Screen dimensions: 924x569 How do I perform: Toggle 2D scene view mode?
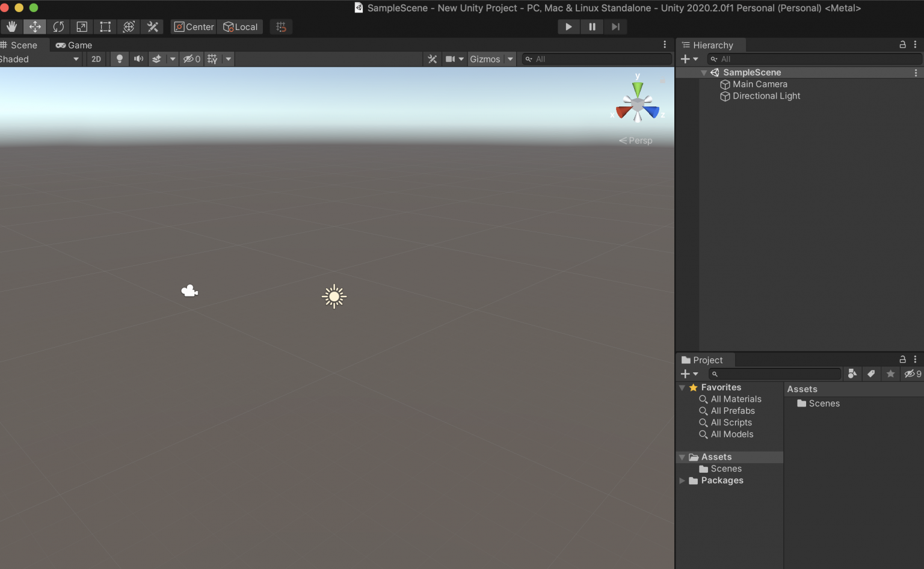click(96, 58)
